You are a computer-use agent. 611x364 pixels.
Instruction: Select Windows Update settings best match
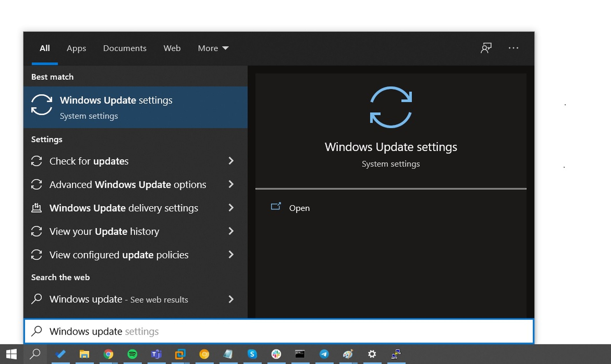click(135, 107)
